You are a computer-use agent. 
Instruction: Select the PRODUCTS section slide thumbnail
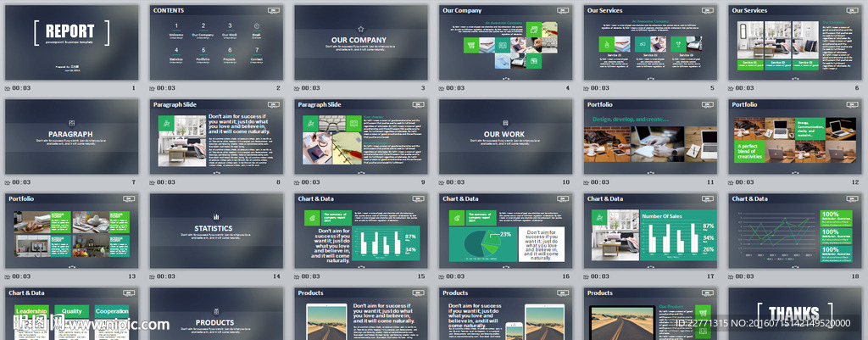coord(216,314)
